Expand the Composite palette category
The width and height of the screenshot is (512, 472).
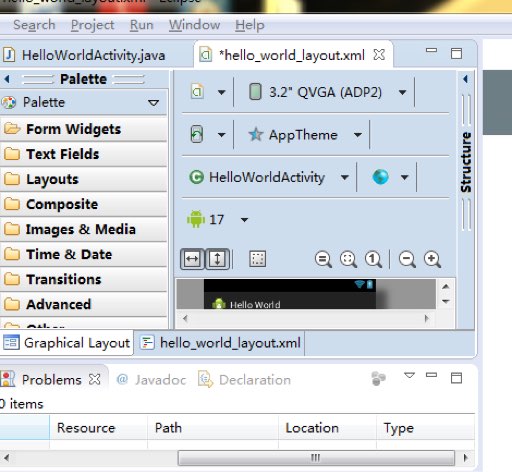pos(83,204)
